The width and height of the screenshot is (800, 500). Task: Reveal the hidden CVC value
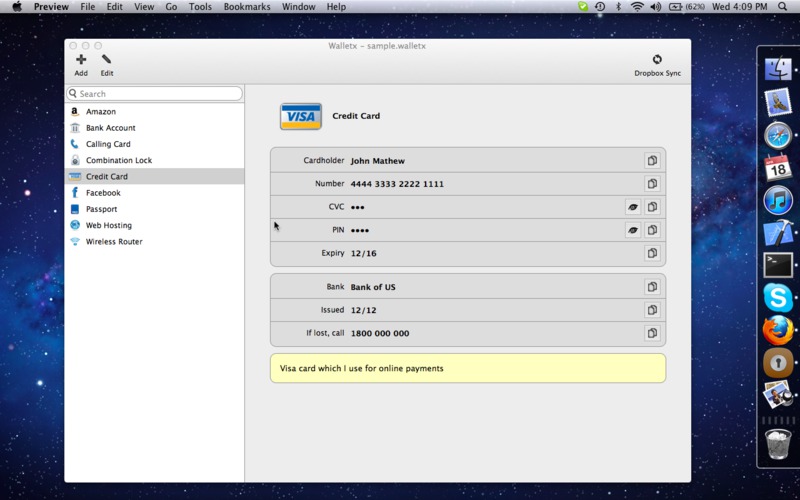pos(633,207)
